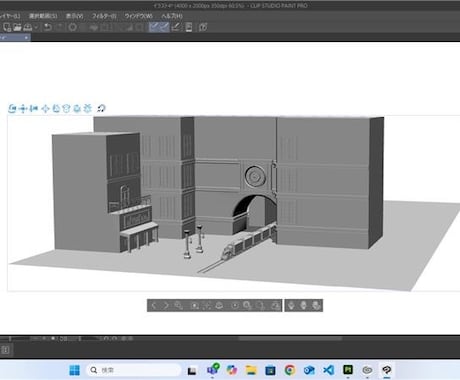Click the seventh icon in object launcher
Screen dimensions: 460x380
click(x=235, y=305)
